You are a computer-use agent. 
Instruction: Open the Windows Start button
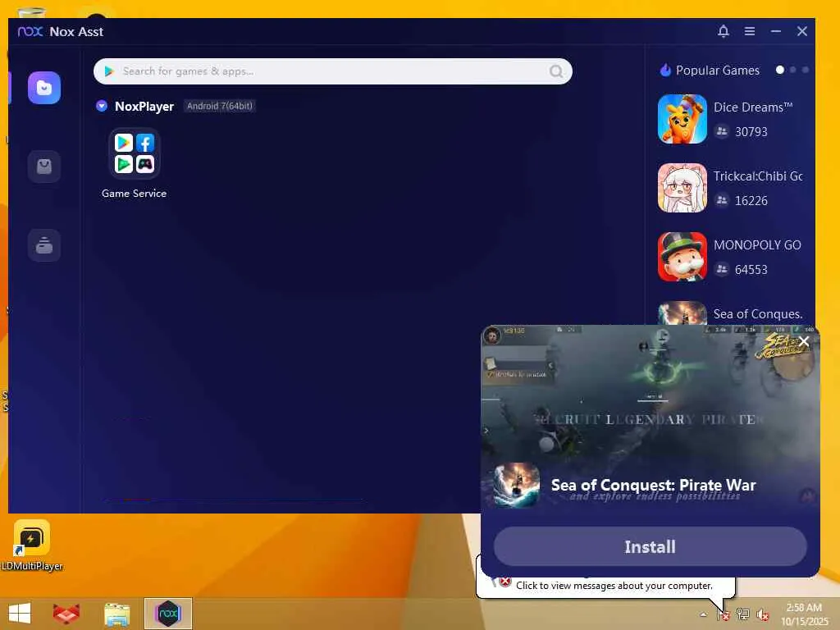tap(20, 614)
